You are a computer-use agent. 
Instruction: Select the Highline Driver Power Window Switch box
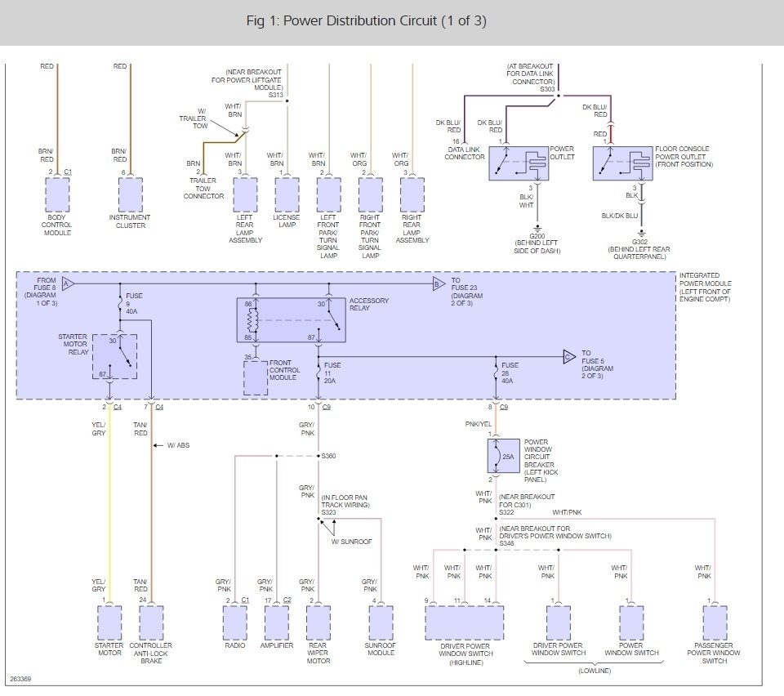(x=465, y=623)
